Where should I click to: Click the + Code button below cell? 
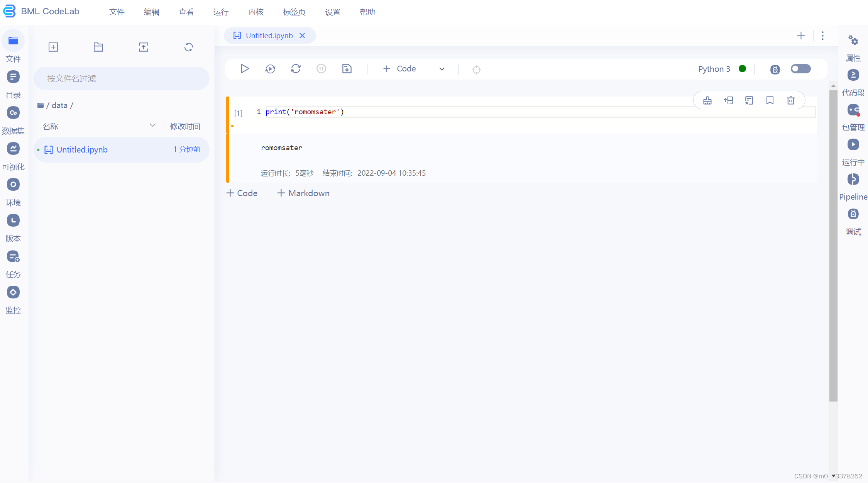click(x=242, y=193)
